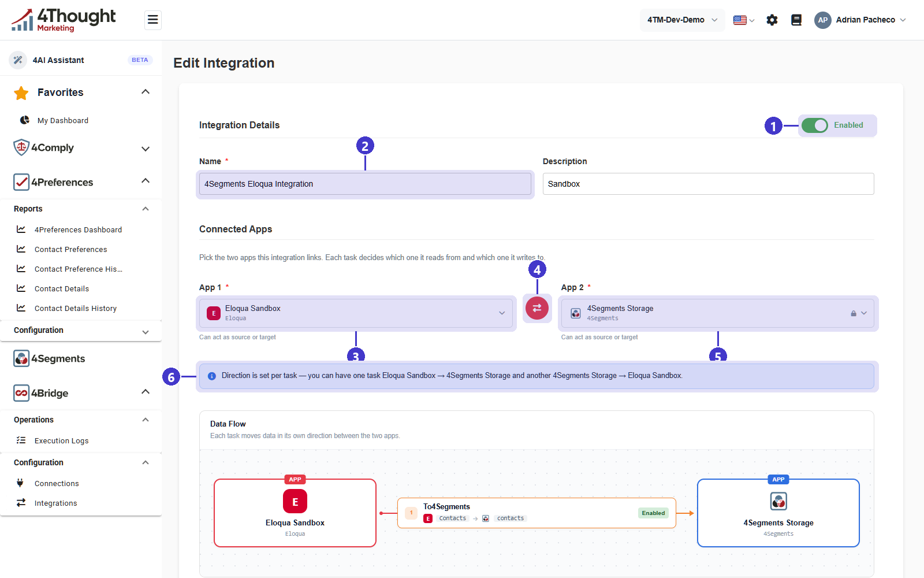Open the Adrian Pacheco user menu
924x578 pixels.
(x=860, y=20)
